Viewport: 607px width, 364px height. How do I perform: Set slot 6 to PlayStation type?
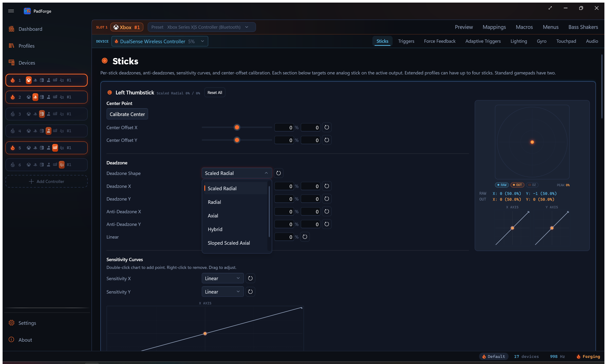pyautogui.click(x=35, y=165)
